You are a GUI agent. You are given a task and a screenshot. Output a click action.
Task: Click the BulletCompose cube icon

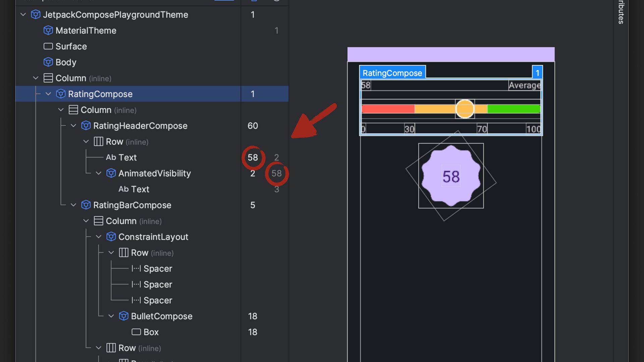124,316
